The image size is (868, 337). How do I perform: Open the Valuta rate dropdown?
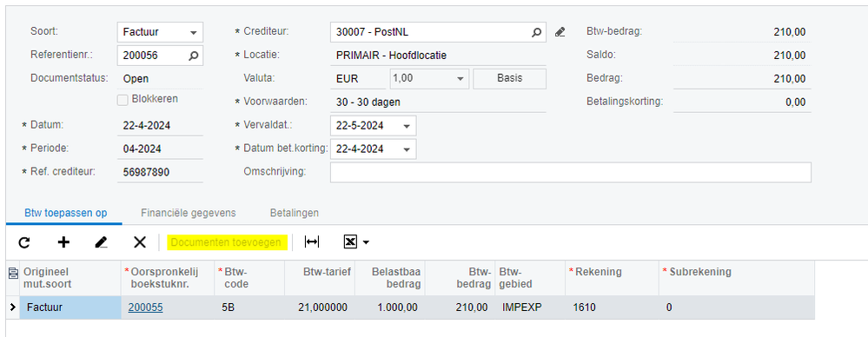[460, 78]
